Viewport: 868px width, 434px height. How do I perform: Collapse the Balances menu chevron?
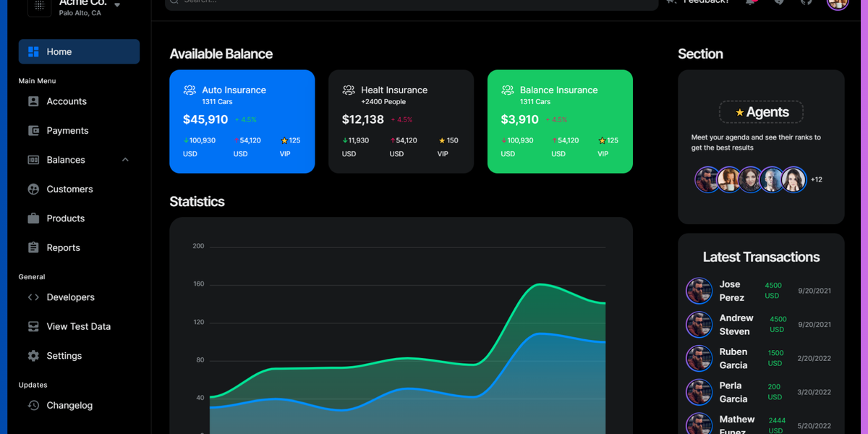tap(124, 159)
